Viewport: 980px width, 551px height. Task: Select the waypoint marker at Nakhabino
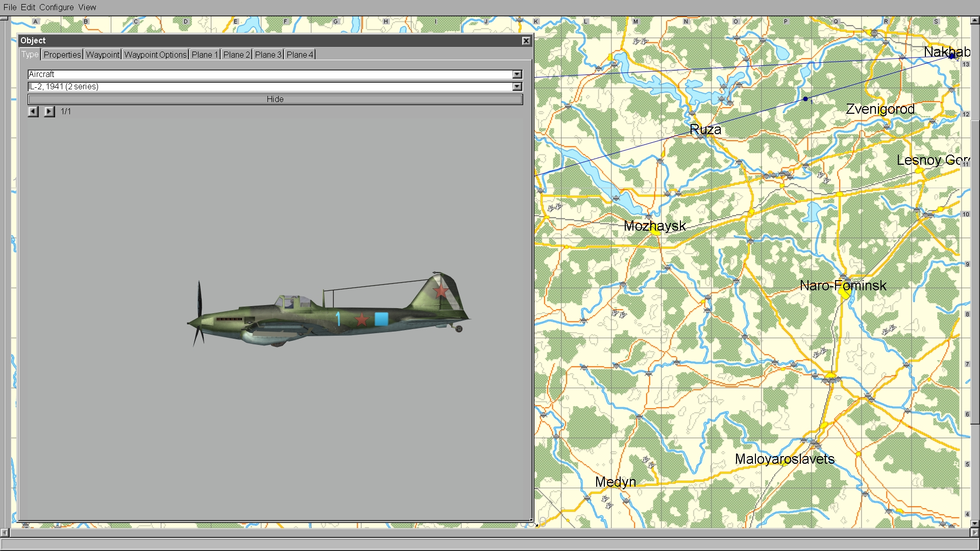(x=951, y=57)
